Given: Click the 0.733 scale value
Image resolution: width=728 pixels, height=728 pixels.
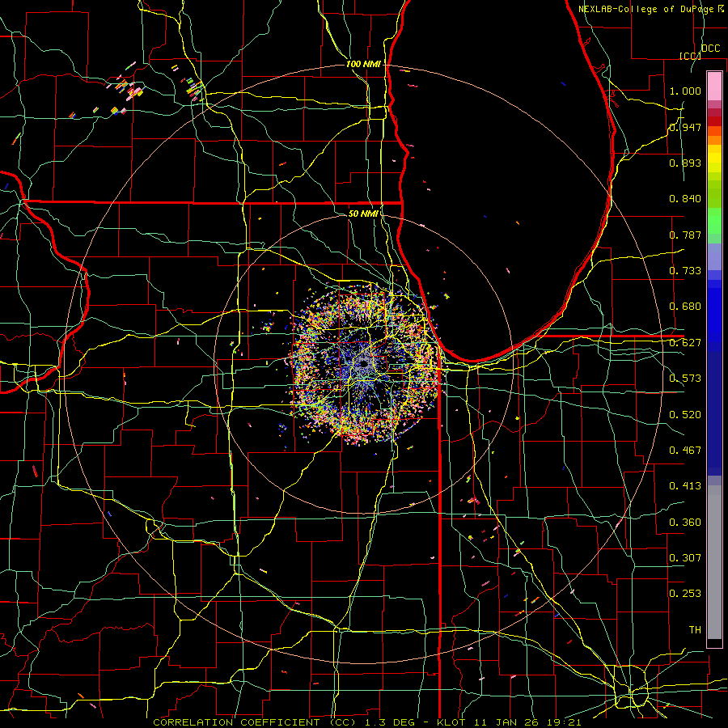Looking at the screenshot, I should (x=685, y=271).
